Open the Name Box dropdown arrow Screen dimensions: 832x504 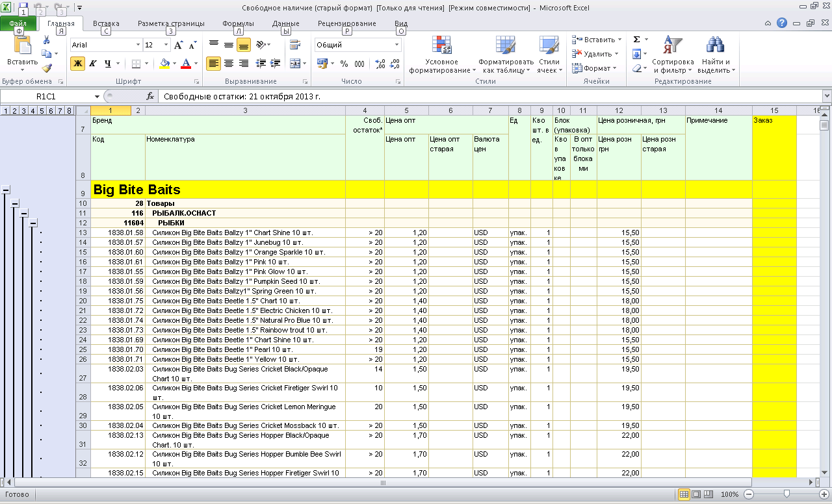pyautogui.click(x=97, y=96)
